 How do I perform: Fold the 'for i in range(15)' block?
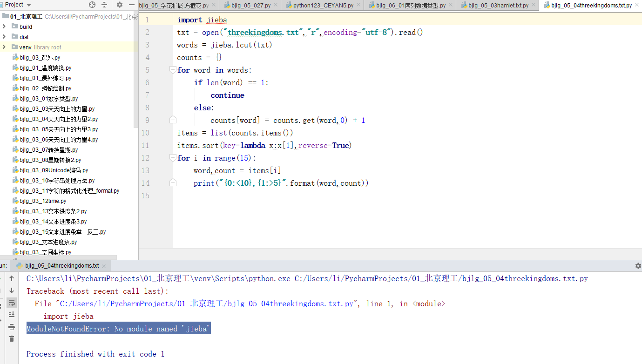(x=173, y=158)
